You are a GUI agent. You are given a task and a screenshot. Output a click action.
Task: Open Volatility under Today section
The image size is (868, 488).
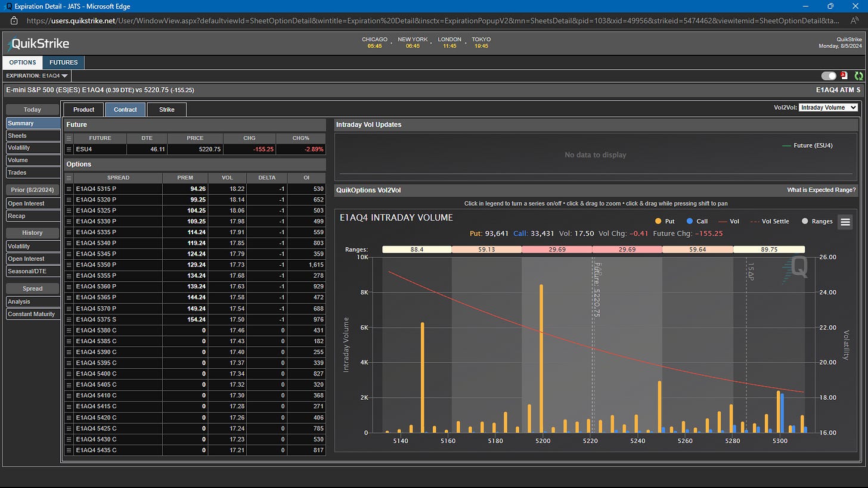[x=33, y=148]
